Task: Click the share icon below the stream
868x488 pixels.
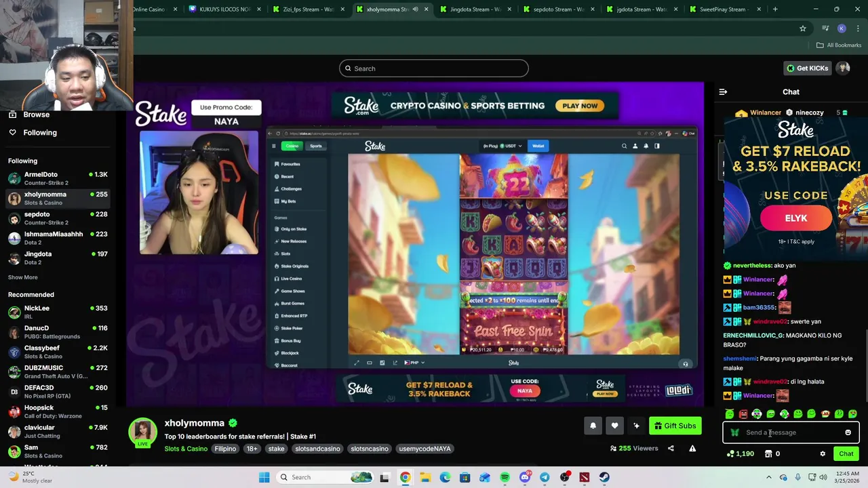Action: coord(671,448)
